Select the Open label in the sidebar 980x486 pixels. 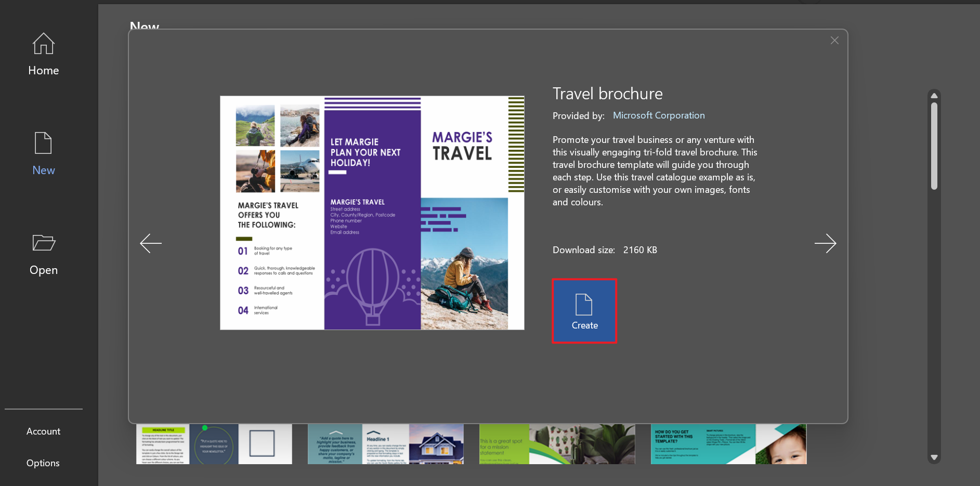[44, 270]
